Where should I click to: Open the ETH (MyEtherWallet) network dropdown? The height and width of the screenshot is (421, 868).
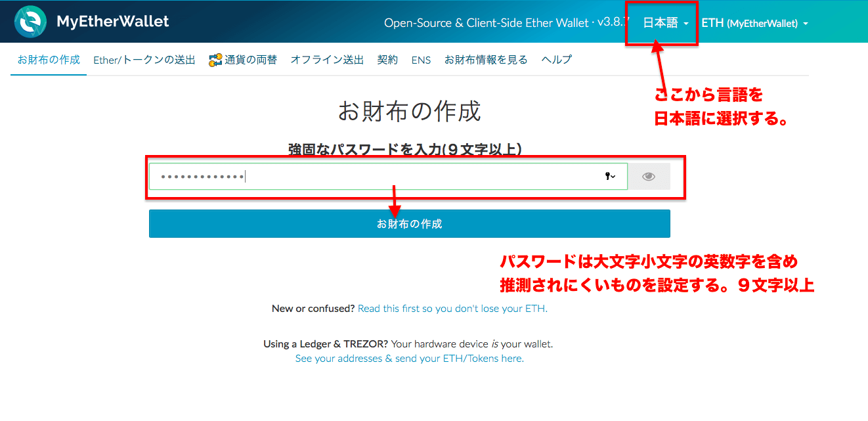[x=754, y=23]
